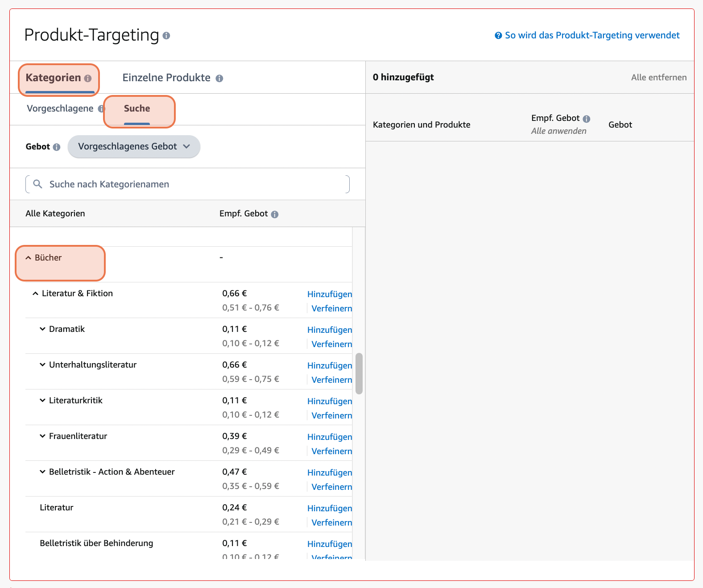Click info icon beside right Empf. Gebot column
This screenshot has width=703, height=588.
click(x=587, y=119)
